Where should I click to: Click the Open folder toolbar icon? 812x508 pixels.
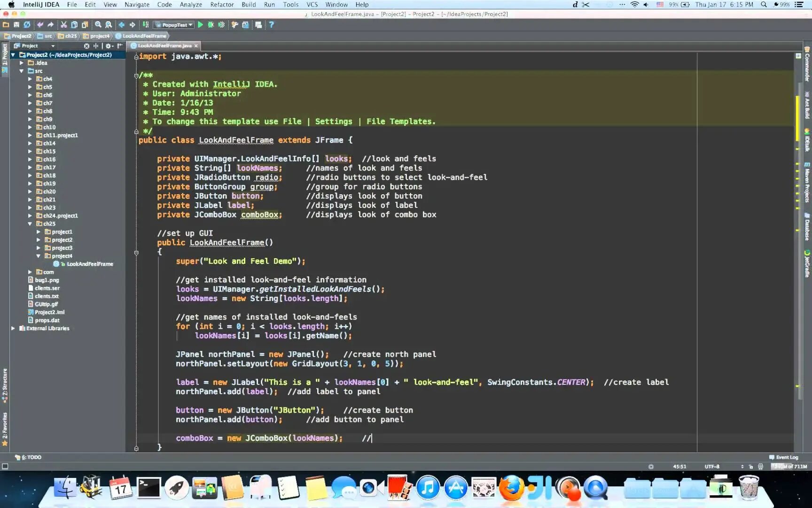point(6,25)
